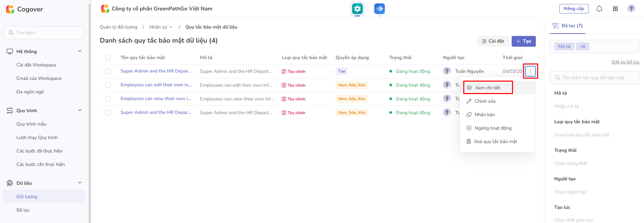Click the Mô tả filter tag
Image resolution: width=644 pixels, height=223 pixels.
564,46
